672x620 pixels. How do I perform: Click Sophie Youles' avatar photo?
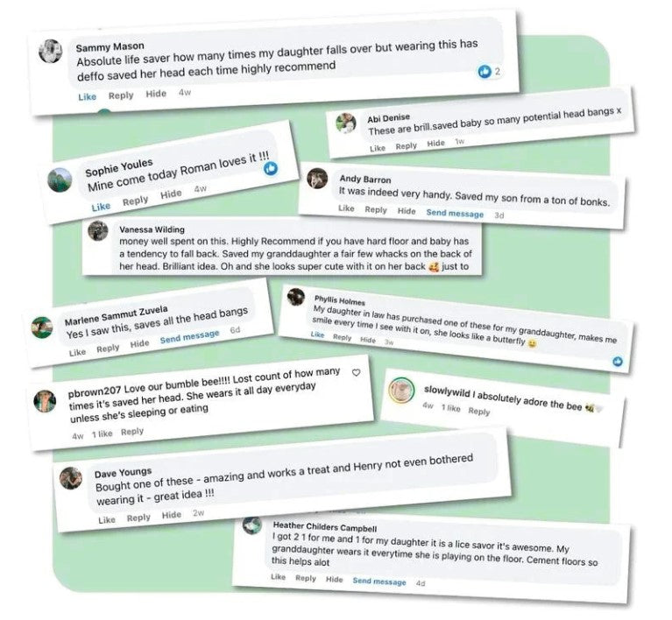coord(60,180)
